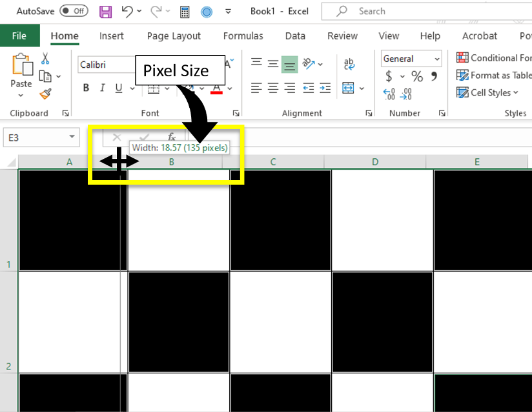The image size is (532, 412).
Task: Open Conditional Formatting menu
Action: tap(494, 58)
